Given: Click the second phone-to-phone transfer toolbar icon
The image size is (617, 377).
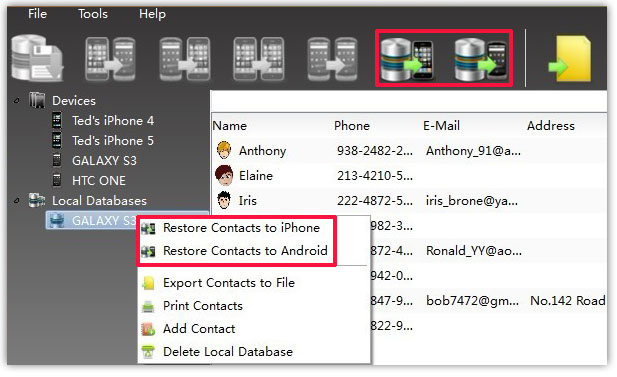Looking at the screenshot, I should 185,59.
